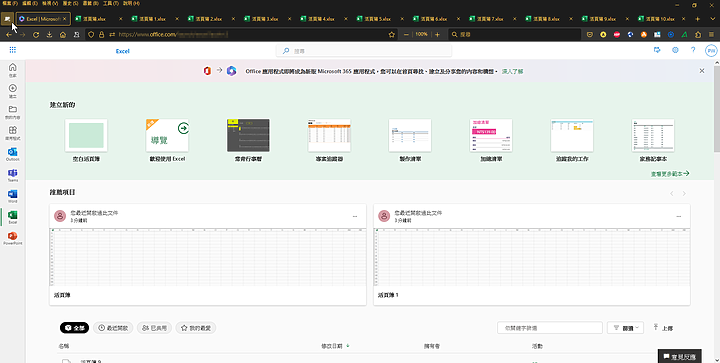Viewport: 720px width, 363px height.
Task: Click the Office search box
Action: 364,51
